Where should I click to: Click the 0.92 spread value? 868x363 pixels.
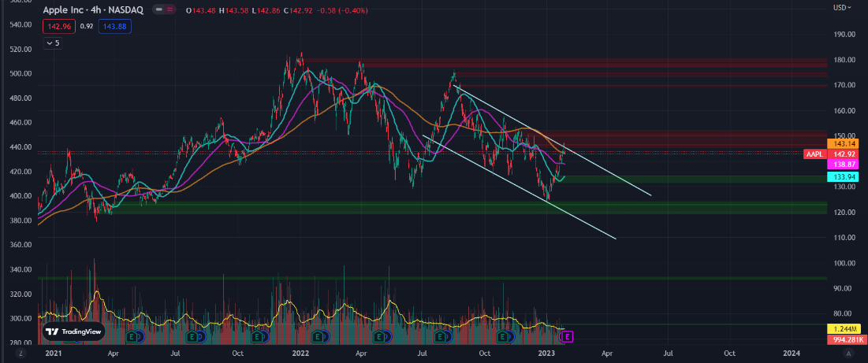click(87, 26)
